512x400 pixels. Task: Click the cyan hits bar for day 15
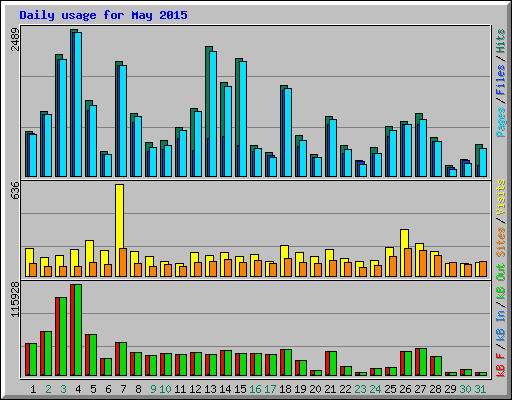click(243, 119)
